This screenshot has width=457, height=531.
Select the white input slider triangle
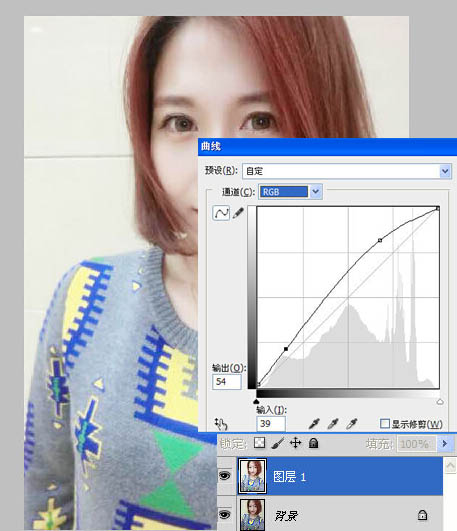tap(440, 402)
